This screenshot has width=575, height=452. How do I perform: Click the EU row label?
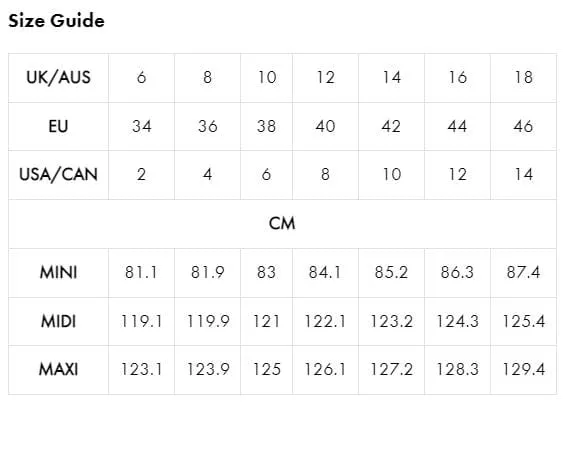(x=58, y=126)
